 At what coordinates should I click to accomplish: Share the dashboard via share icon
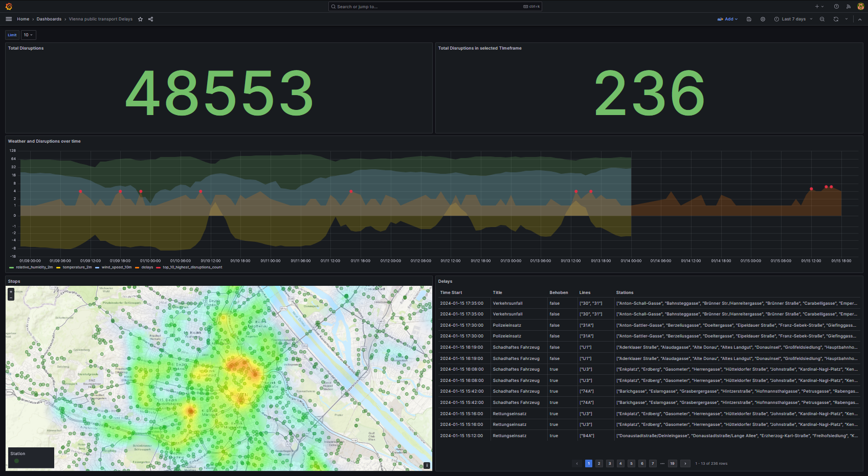click(151, 19)
